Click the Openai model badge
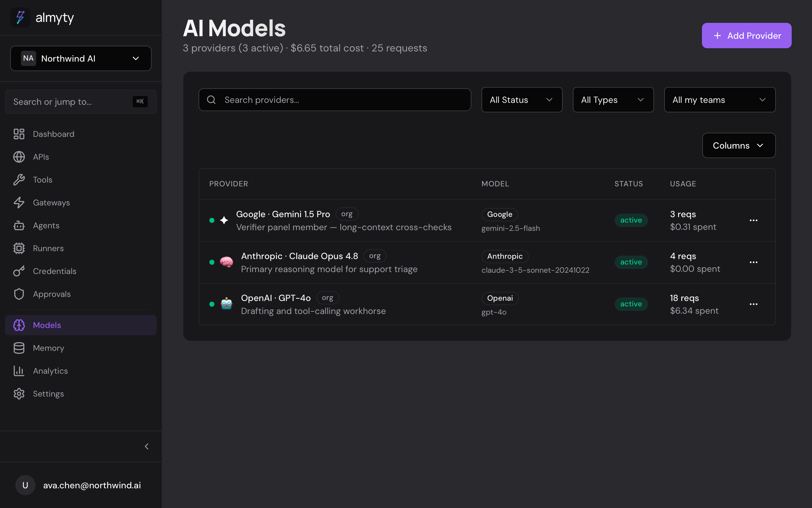This screenshot has height=508, width=812. tap(500, 298)
